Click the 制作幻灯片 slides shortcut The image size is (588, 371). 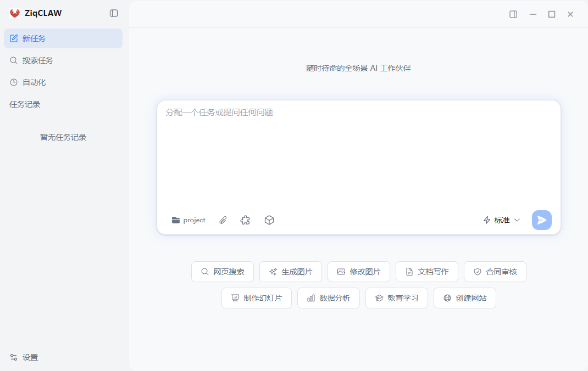click(x=256, y=297)
